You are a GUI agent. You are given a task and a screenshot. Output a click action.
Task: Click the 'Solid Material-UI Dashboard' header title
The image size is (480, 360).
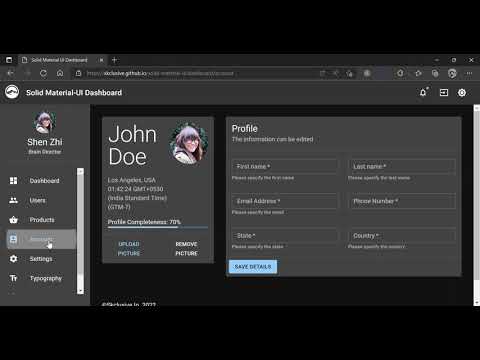74,93
